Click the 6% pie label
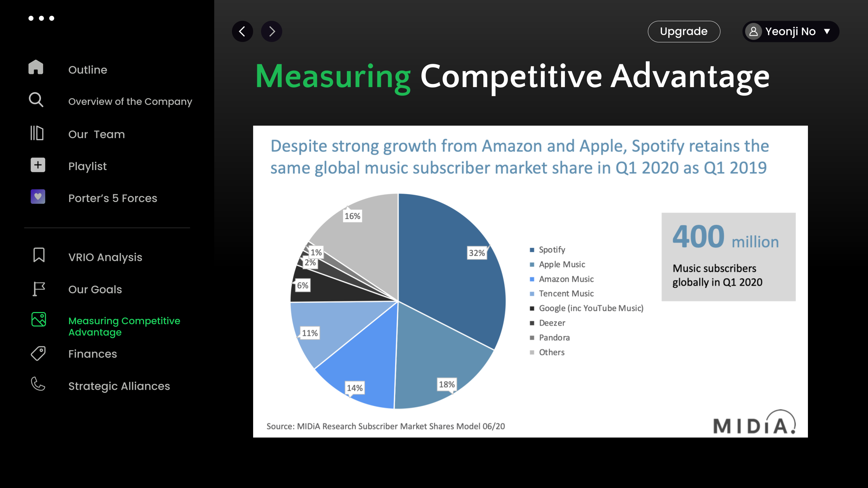The height and width of the screenshot is (488, 868). [302, 286]
